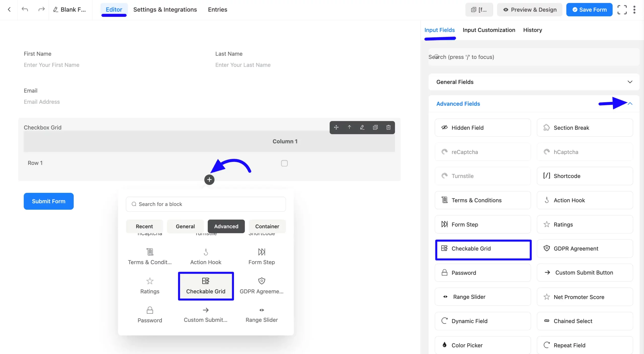
Task: Check the Row 1 Column 1 checkbox
Action: 284,163
